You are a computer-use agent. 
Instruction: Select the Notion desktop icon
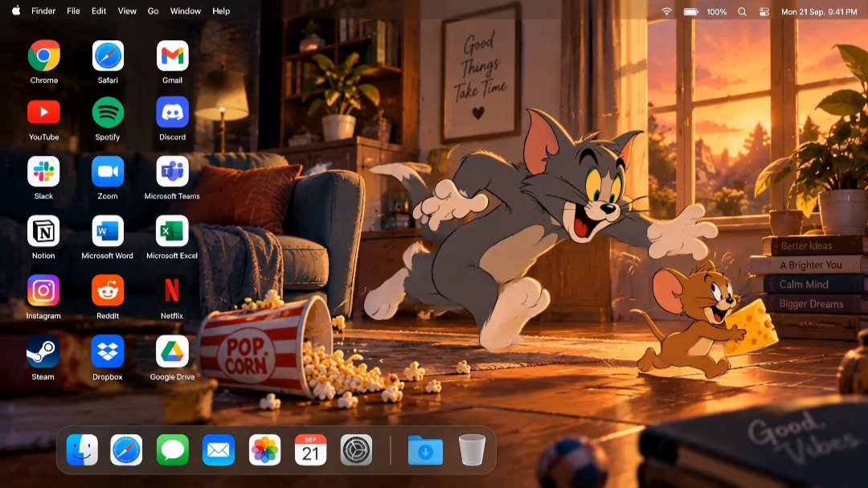pyautogui.click(x=43, y=231)
